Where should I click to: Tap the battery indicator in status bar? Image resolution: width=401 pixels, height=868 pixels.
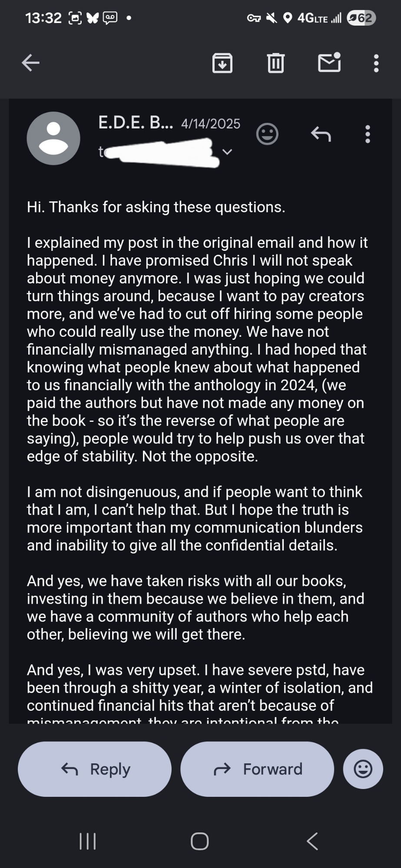pyautogui.click(x=361, y=18)
